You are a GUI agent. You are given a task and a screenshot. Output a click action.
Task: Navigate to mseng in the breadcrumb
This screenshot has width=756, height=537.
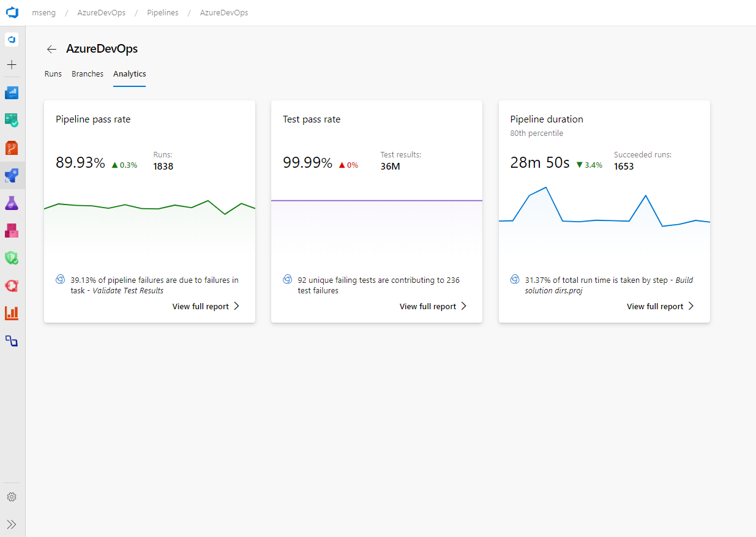[43, 12]
